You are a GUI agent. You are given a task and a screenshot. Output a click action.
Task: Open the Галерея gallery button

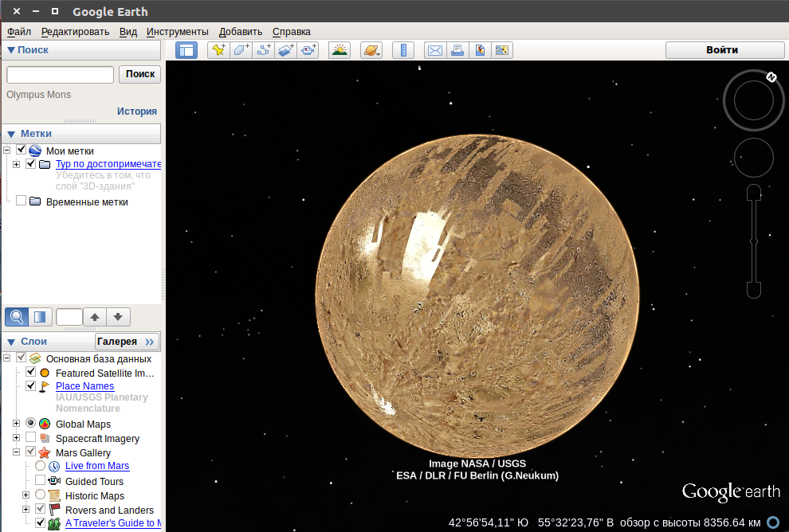pyautogui.click(x=127, y=342)
